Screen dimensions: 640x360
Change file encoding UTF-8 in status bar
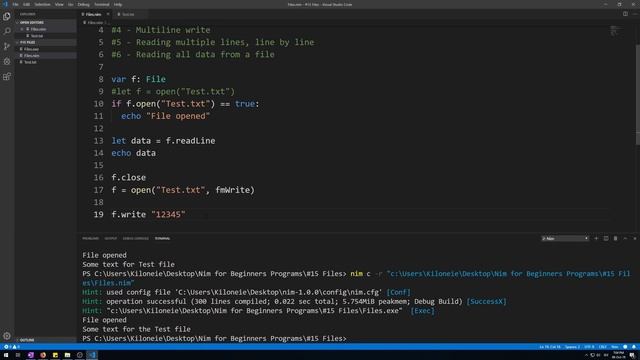click(589, 347)
